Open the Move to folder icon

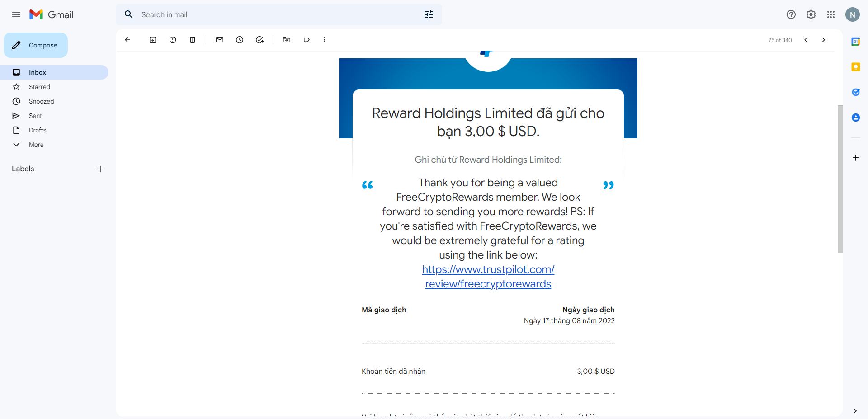click(x=287, y=40)
